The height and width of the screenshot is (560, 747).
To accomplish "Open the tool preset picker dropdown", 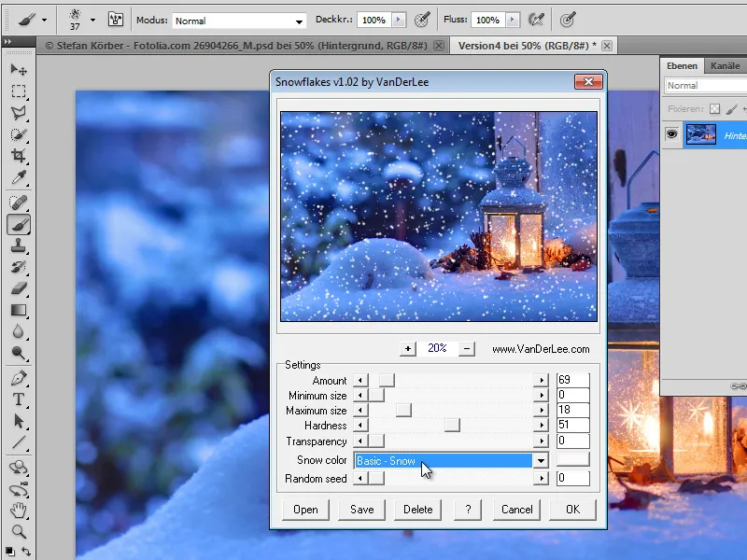I will click(44, 20).
